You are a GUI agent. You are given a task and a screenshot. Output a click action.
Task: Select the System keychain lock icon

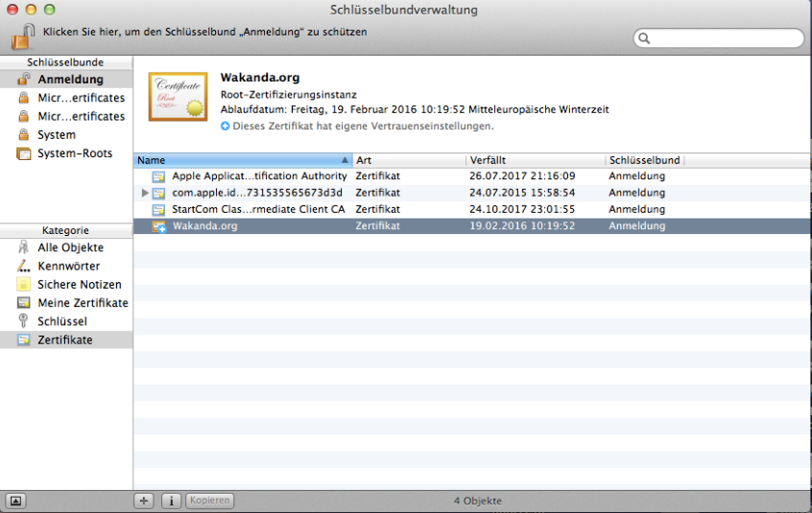click(23, 135)
